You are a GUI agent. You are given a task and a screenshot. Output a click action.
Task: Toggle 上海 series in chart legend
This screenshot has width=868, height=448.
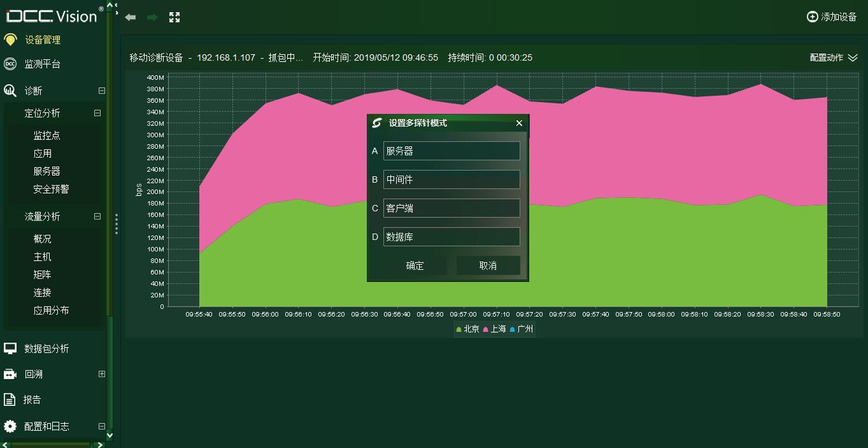[495, 329]
